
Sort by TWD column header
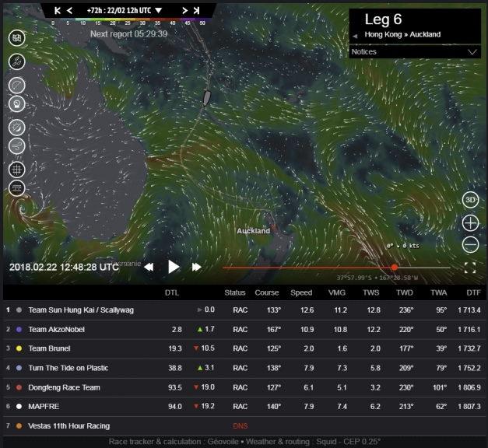pos(405,292)
